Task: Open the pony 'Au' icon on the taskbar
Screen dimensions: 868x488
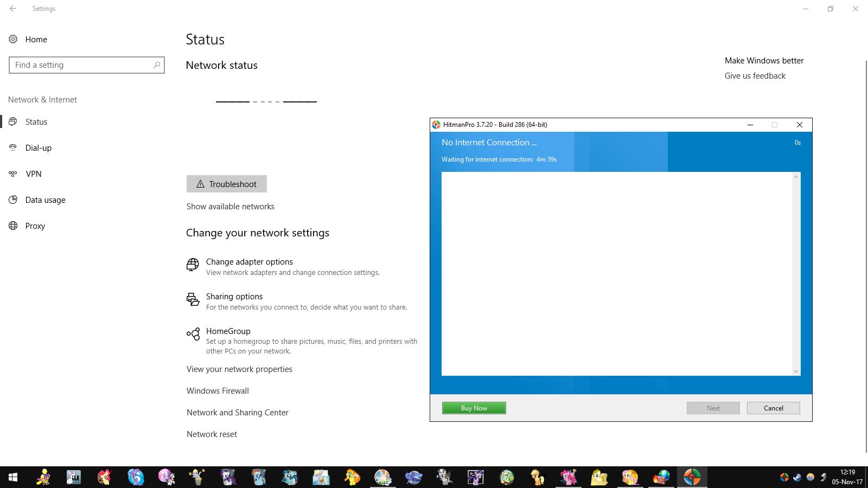Action: coord(74,477)
